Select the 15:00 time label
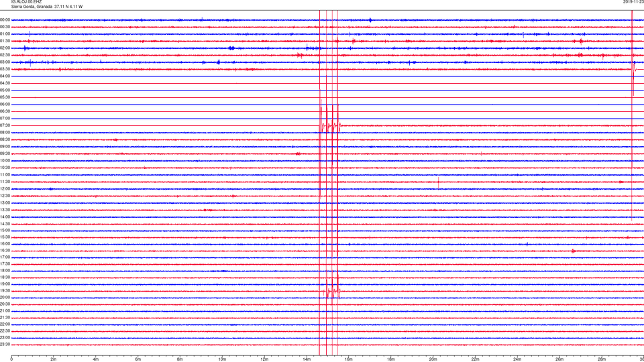This screenshot has height=362, width=644. coord(5,231)
